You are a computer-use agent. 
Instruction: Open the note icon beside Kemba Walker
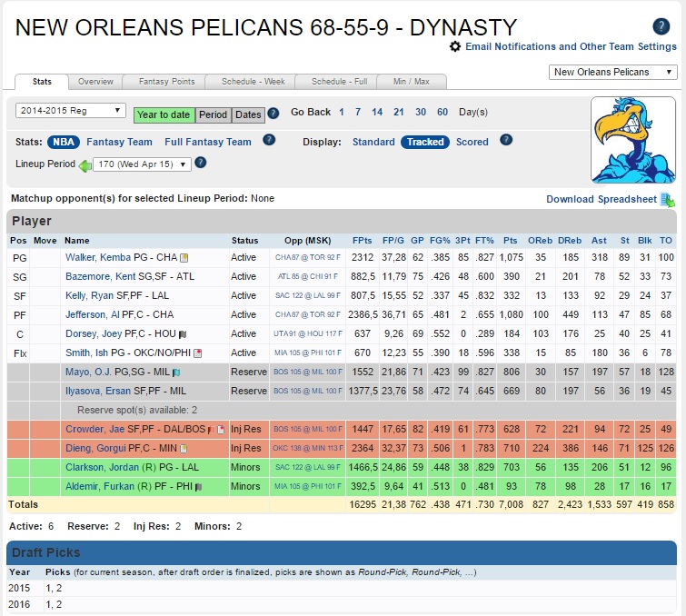click(x=184, y=258)
